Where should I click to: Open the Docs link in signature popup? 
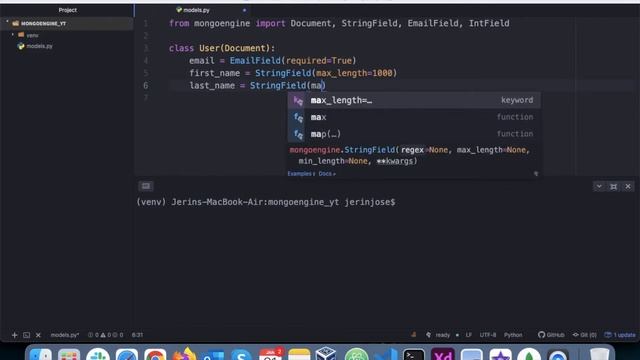point(327,174)
